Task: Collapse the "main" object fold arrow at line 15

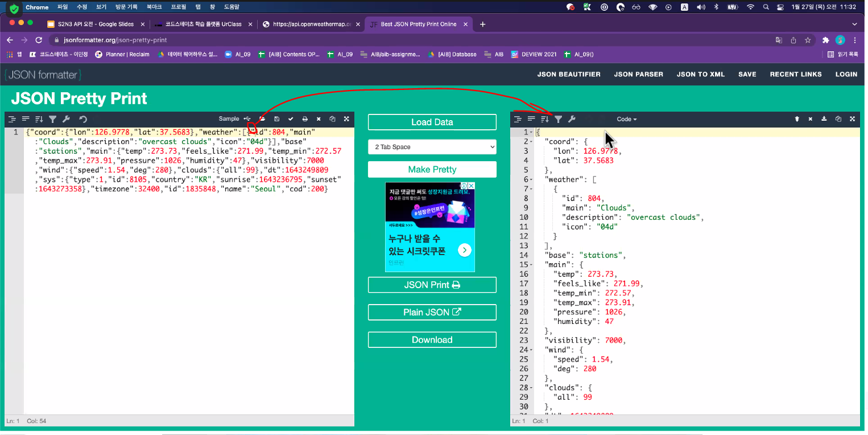Action: 532,265
